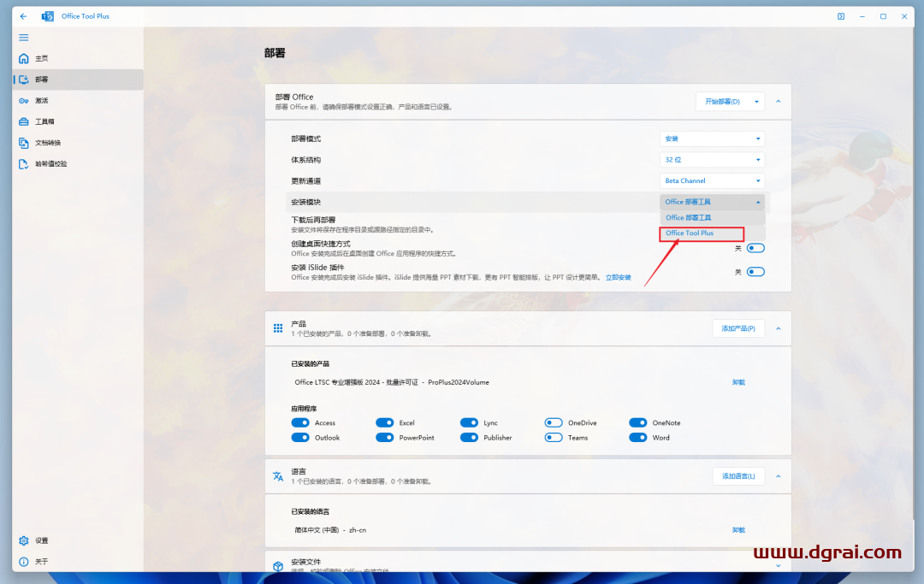The height and width of the screenshot is (584, 924).
Task: Open the 激活 activation page
Action: (77, 101)
